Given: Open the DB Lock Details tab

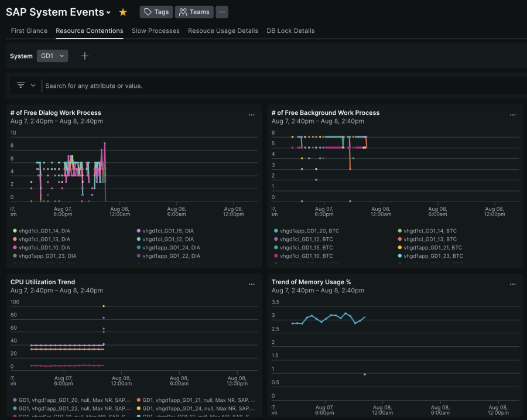Looking at the screenshot, I should [x=290, y=30].
